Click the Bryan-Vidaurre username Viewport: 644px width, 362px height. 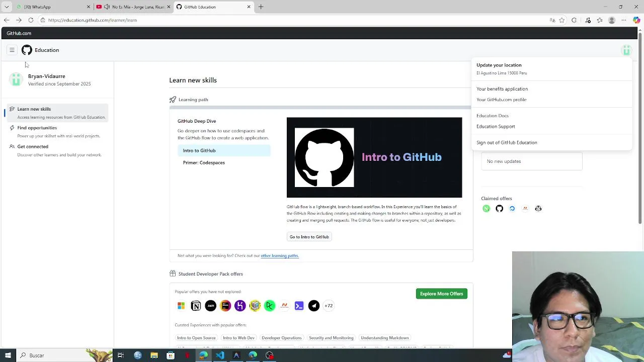click(46, 76)
